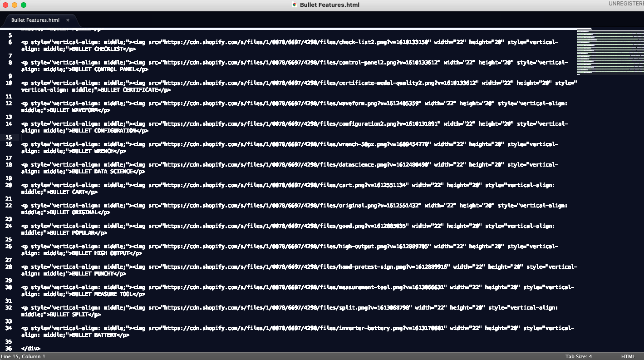
Task: Select the Bullet Features.html tab
Action: point(35,20)
